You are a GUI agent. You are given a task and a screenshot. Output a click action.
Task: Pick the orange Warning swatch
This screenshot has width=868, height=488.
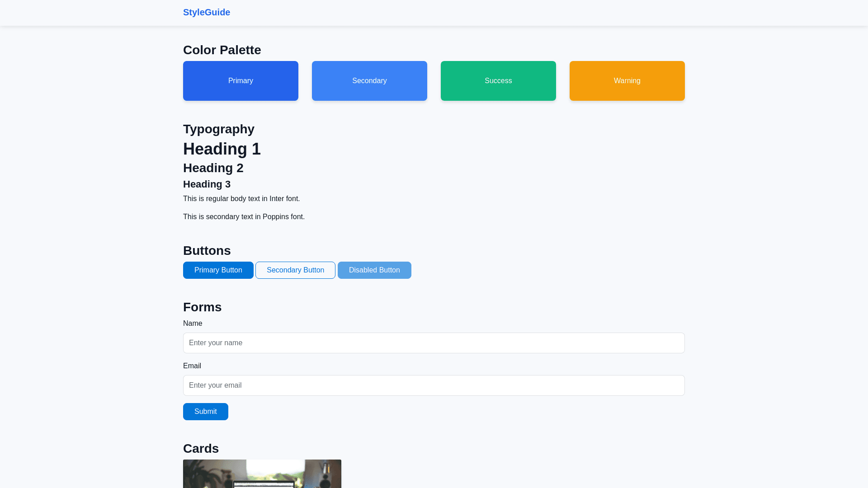pos(627,81)
